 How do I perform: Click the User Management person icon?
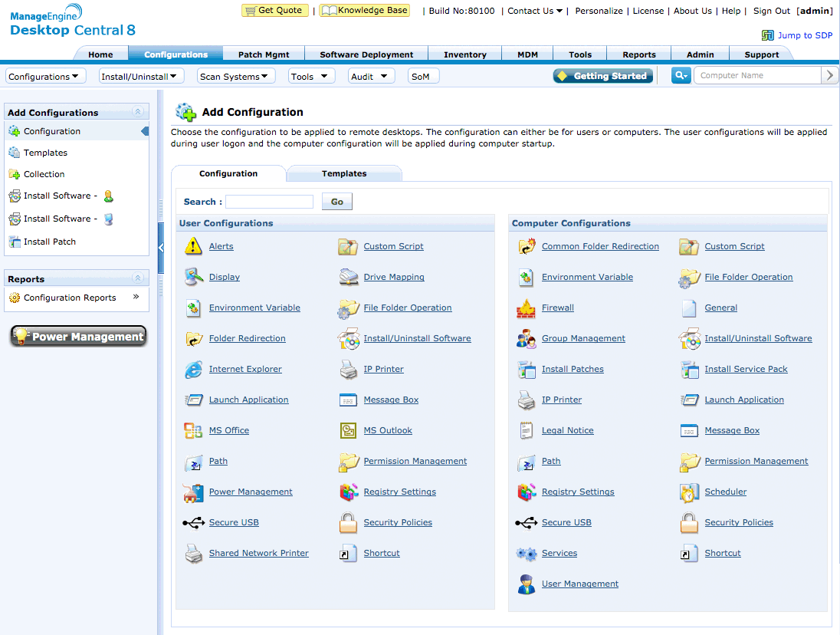click(x=526, y=584)
